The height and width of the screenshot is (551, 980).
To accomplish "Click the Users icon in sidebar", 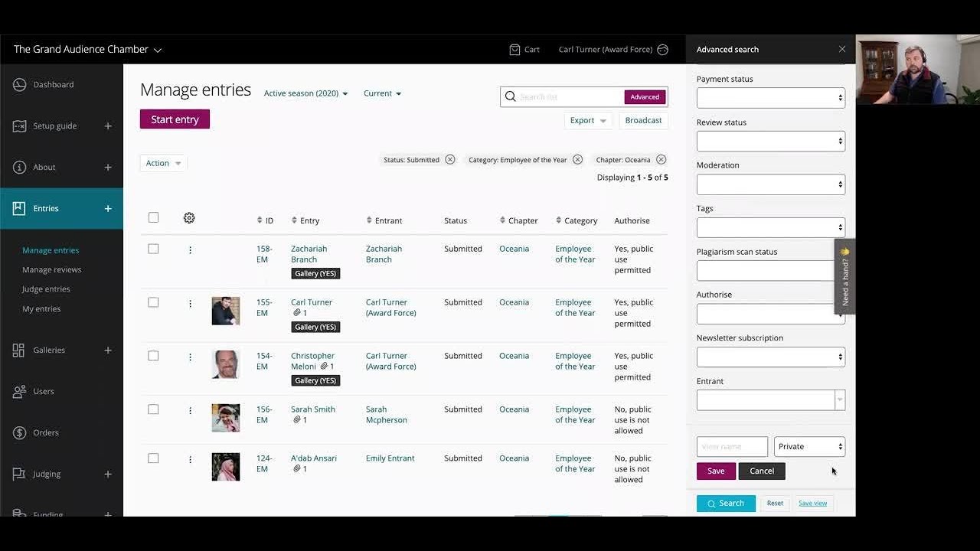I will point(20,392).
